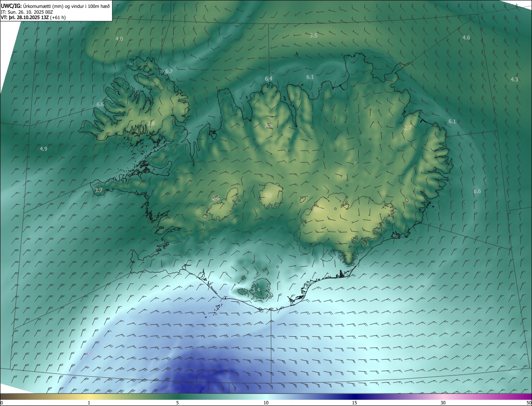Click the 2.8 label in north-central Iceland
Viewport: 532px width, 406px height.
click(268, 125)
